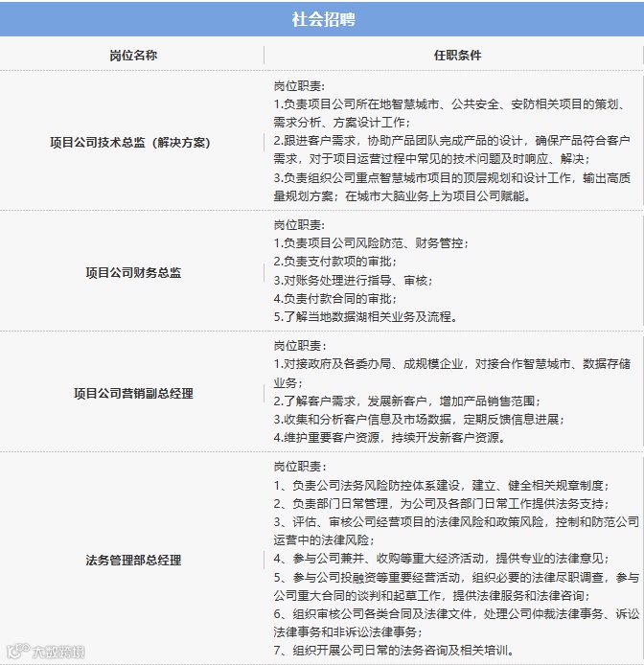Click line 2、负责部门日常管理
This screenshot has height=665, width=644.
[x=441, y=503]
